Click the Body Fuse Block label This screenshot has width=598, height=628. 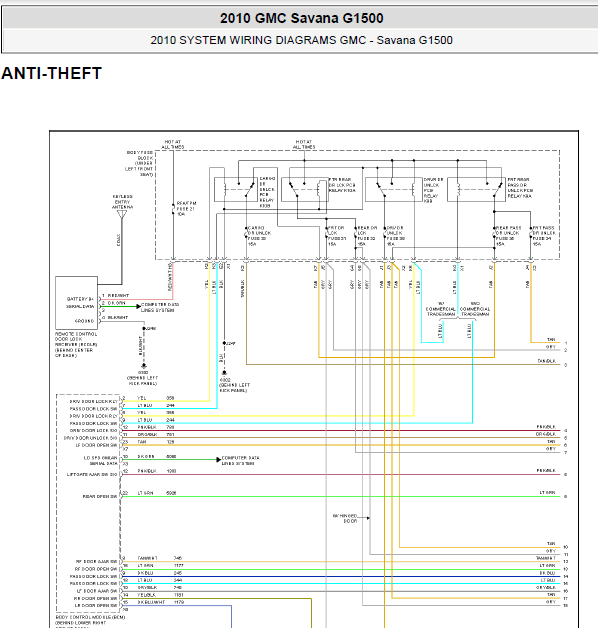pos(139,163)
